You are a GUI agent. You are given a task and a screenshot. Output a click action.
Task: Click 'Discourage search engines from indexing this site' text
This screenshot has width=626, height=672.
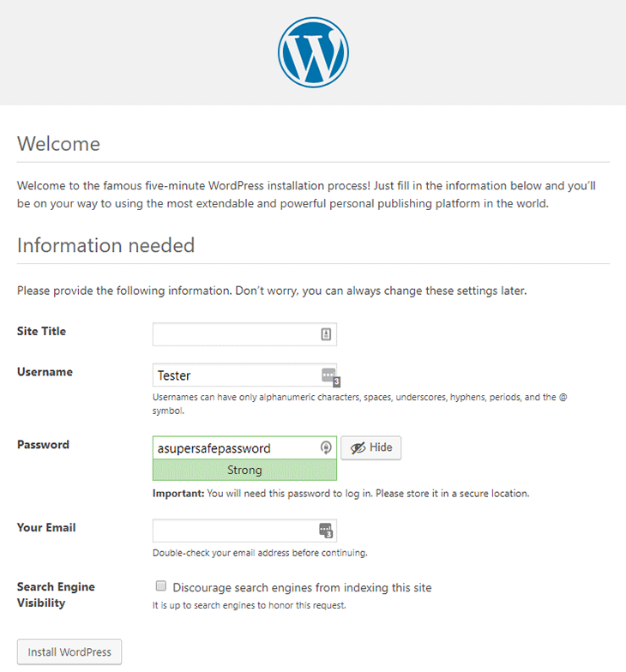[x=302, y=588]
